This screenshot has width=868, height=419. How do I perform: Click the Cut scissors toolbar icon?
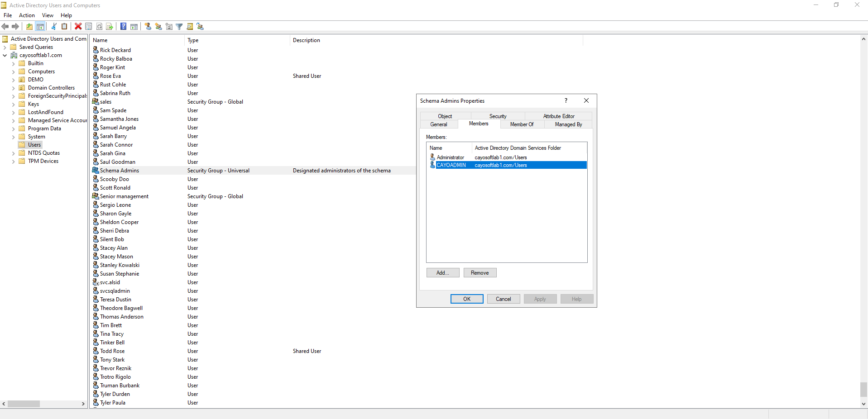54,27
